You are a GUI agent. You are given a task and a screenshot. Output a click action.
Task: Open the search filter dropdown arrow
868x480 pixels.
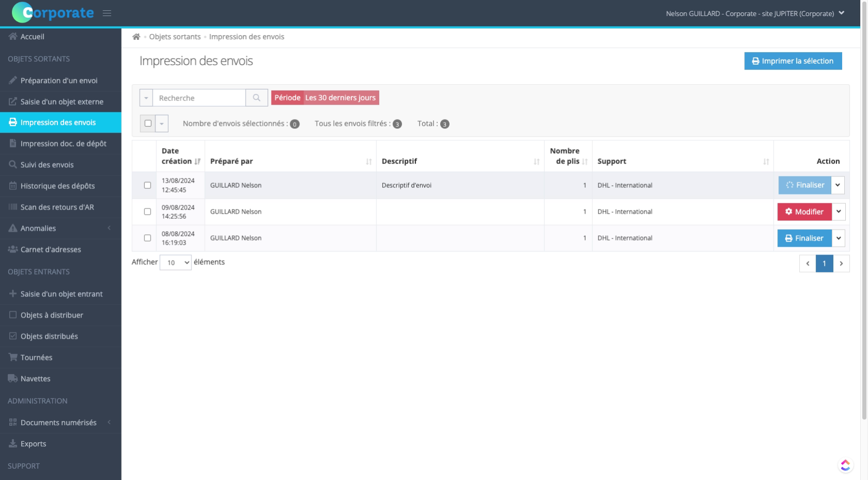146,98
